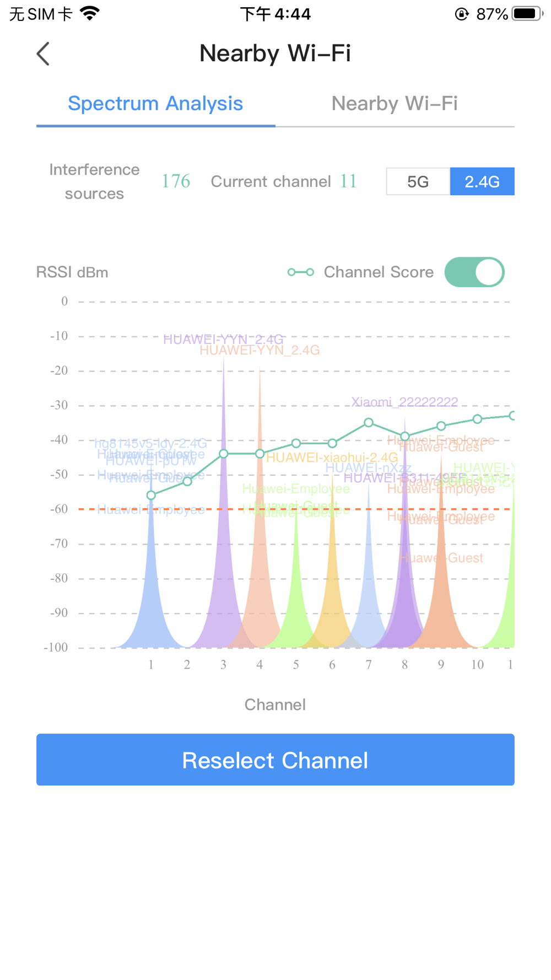
Task: Switch to the Nearby Wi-Fi tab
Action: click(395, 104)
